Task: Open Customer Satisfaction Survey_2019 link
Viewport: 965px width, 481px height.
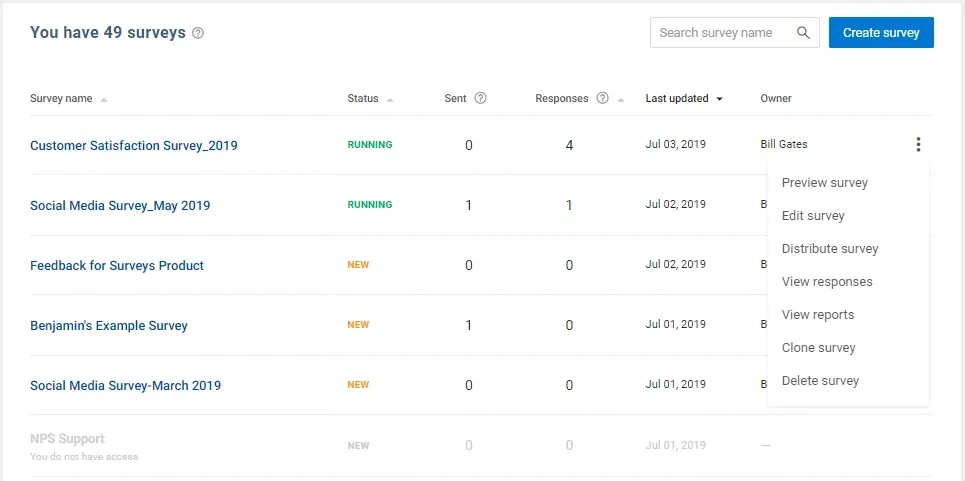Action: 134,146
